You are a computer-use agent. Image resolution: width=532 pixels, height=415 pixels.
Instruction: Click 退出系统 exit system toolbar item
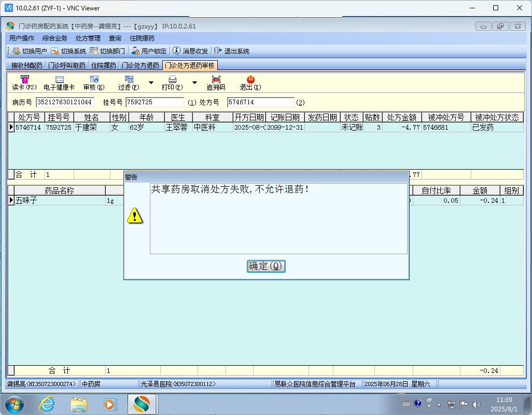pos(232,51)
